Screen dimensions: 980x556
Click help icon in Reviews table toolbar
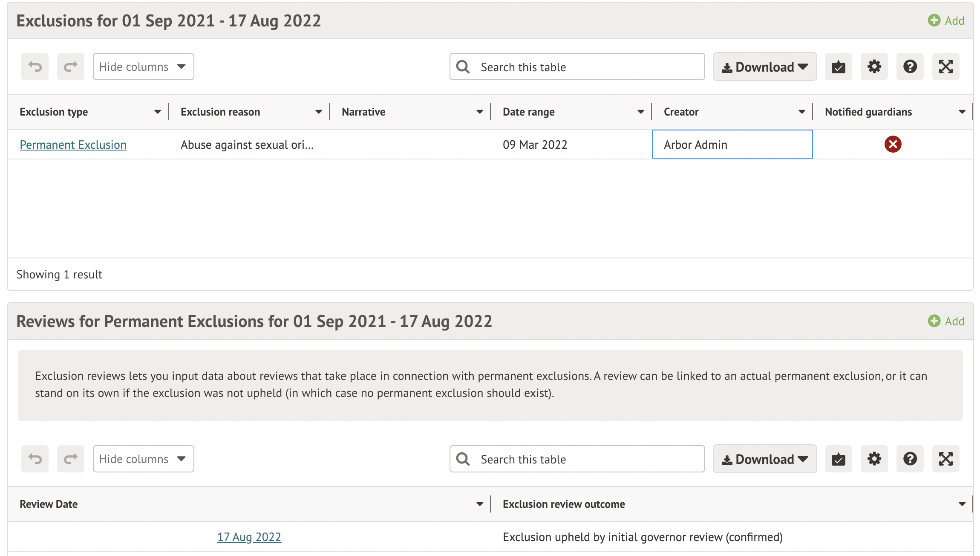(x=910, y=459)
